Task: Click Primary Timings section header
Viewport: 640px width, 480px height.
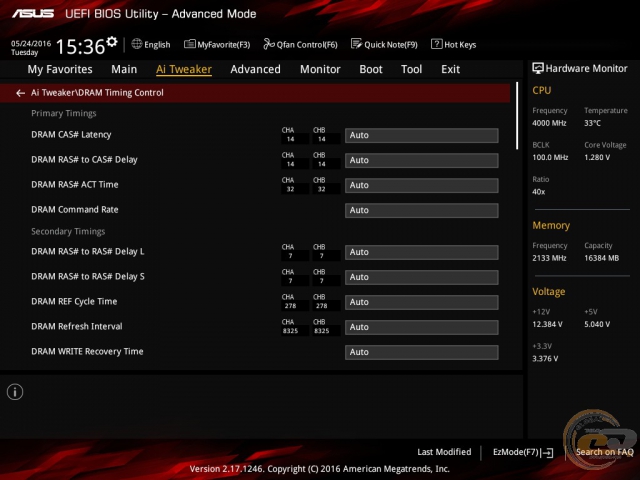Action: (64, 113)
